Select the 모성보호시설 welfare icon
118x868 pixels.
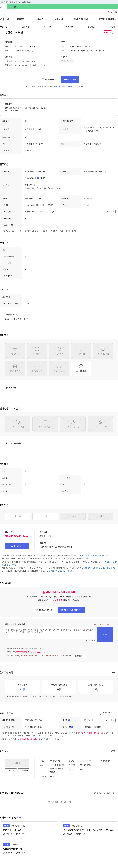tap(59, 368)
